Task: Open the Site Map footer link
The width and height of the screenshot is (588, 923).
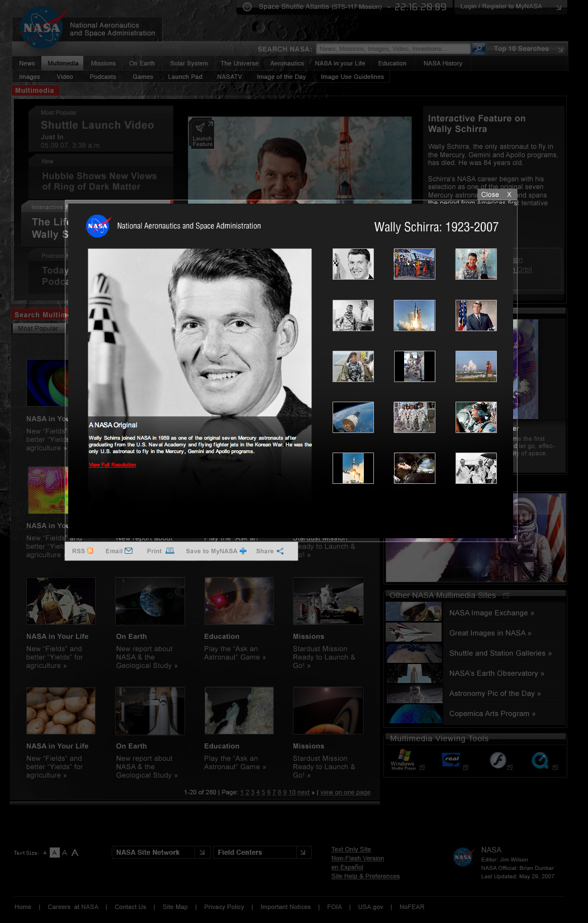Action: [175, 907]
